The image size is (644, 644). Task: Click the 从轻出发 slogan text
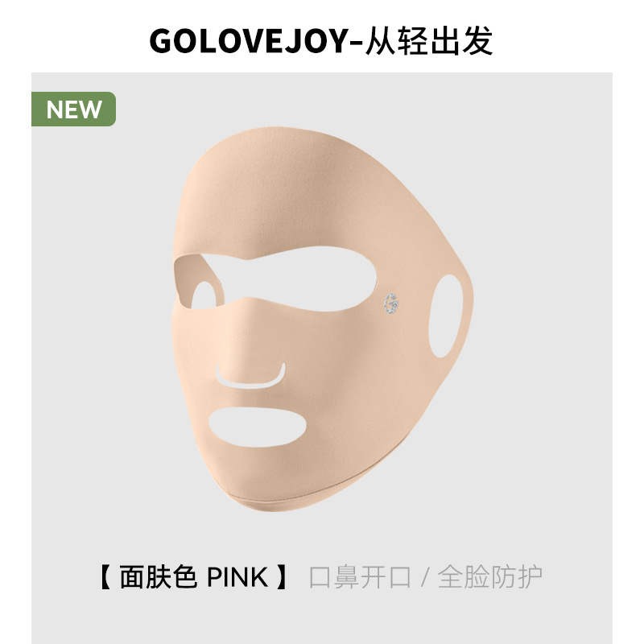click(429, 41)
